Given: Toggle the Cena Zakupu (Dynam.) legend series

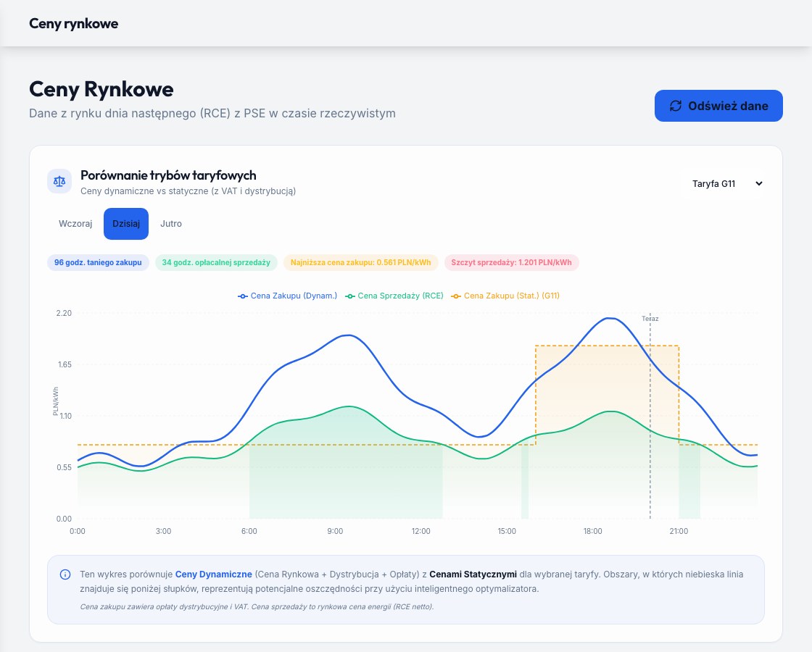Looking at the screenshot, I should pos(287,296).
